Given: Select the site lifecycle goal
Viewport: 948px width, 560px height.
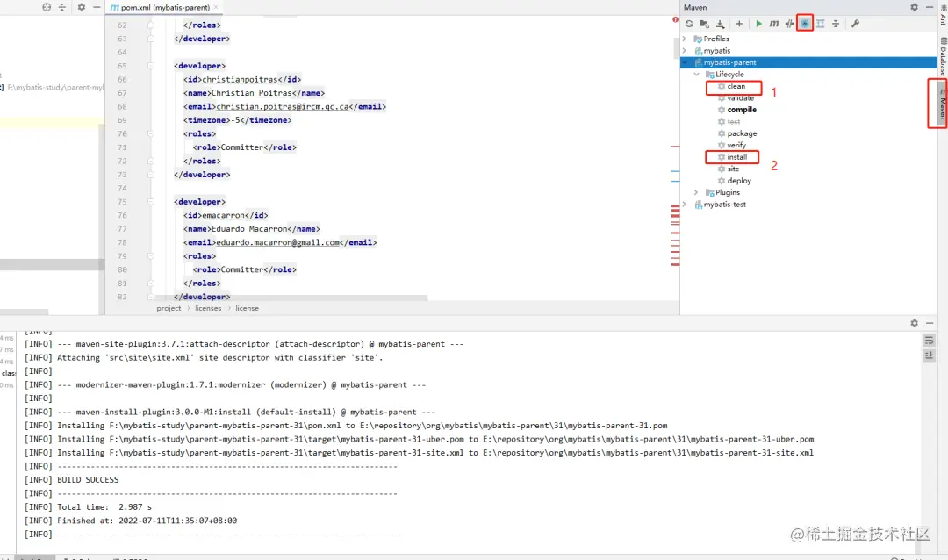Looking at the screenshot, I should (733, 169).
